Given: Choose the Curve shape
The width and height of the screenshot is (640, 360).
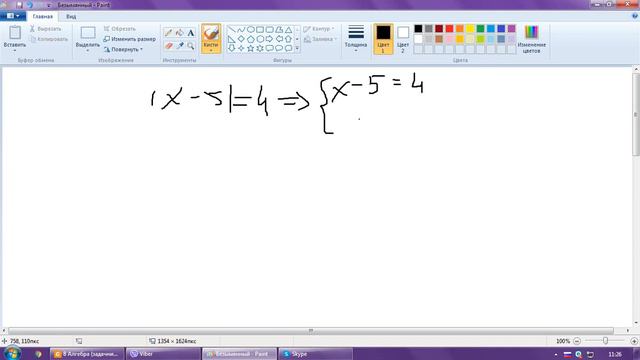Looking at the screenshot, I should [241, 29].
